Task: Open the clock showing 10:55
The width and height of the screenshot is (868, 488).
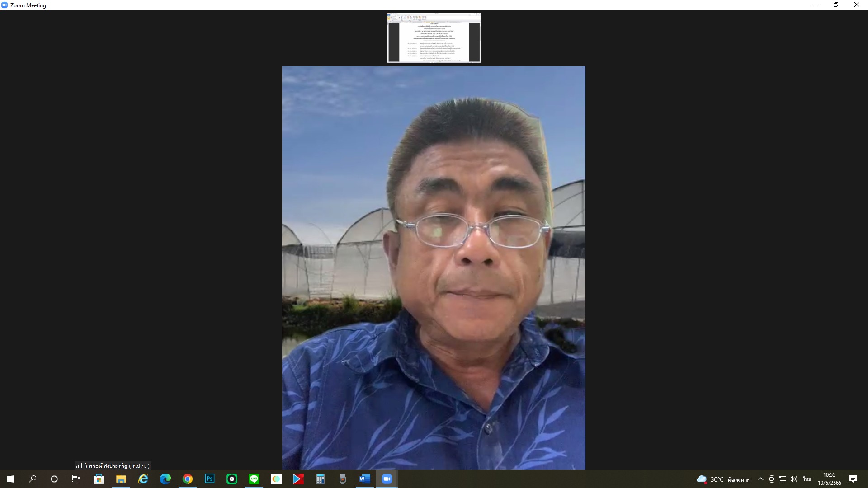Action: pos(830,479)
